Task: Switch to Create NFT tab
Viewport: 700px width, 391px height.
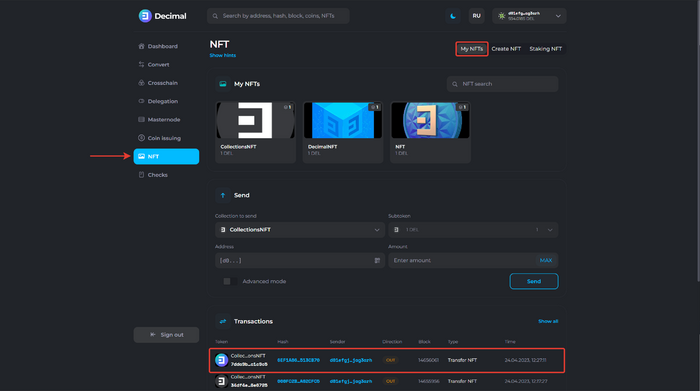Action: click(x=506, y=49)
